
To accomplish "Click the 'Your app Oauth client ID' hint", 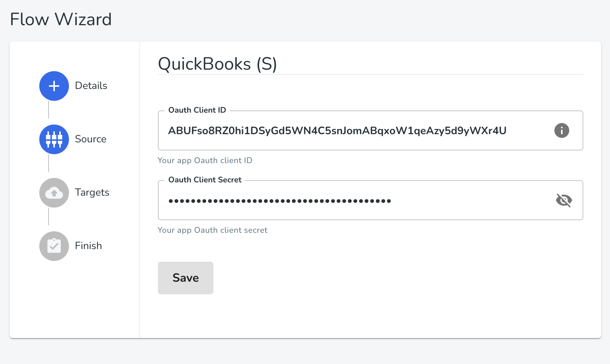I will [x=205, y=161].
